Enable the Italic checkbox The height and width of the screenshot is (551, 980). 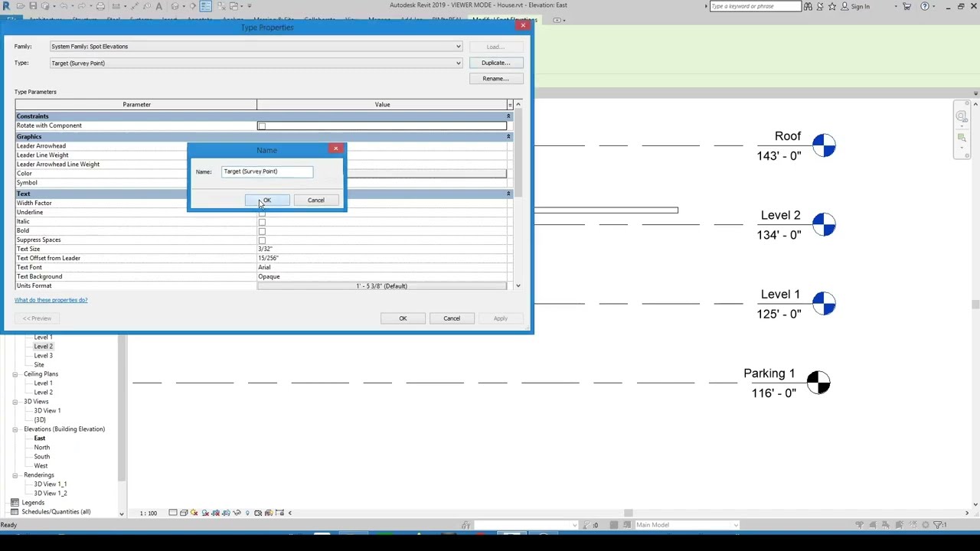coord(262,222)
